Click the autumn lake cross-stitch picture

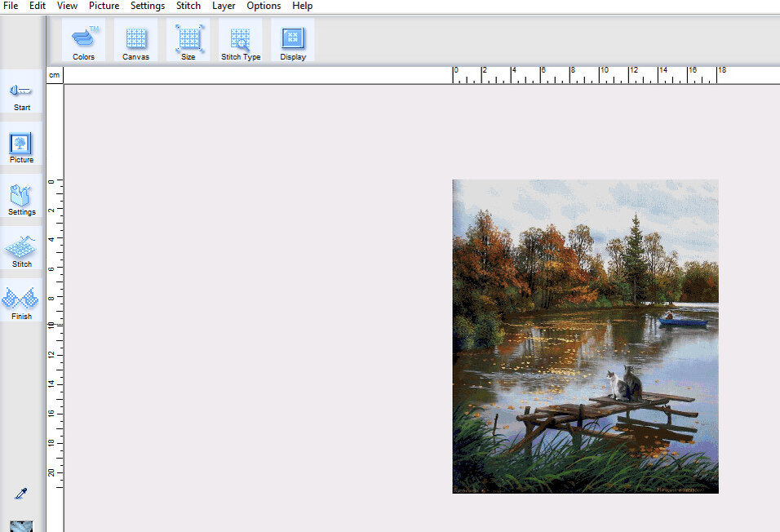[586, 336]
